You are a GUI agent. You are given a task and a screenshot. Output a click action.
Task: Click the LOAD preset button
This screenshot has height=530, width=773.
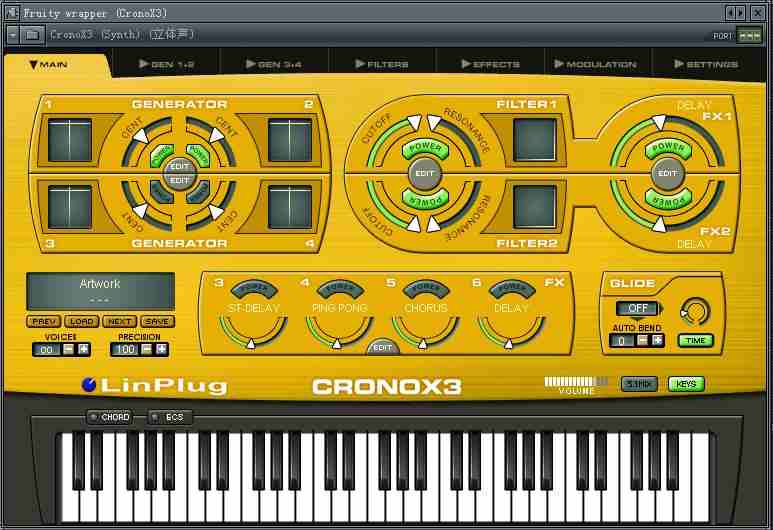81,321
